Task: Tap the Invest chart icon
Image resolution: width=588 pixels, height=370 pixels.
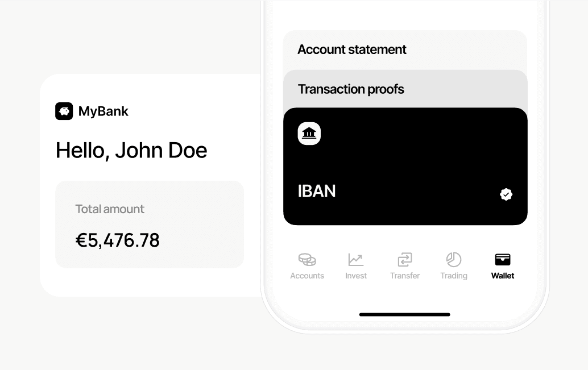Action: (x=355, y=259)
